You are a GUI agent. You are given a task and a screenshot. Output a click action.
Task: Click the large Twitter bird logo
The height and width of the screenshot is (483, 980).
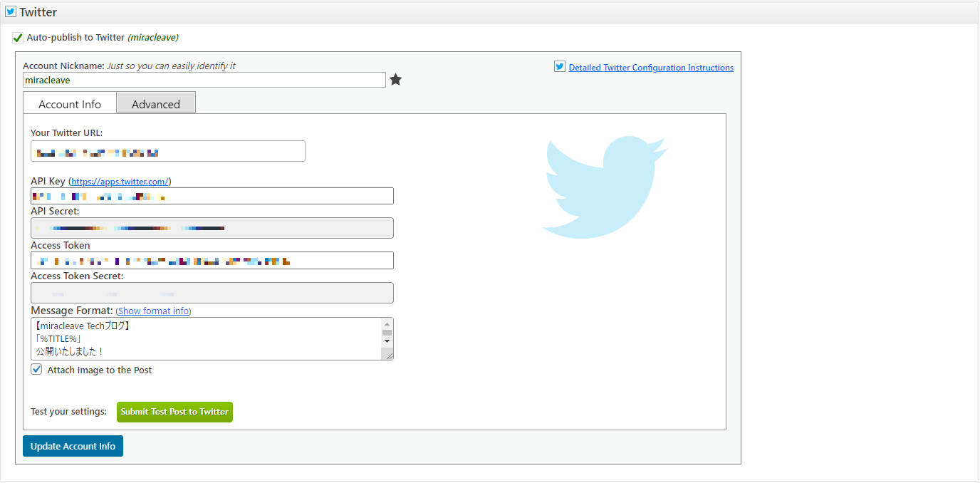[x=605, y=187]
